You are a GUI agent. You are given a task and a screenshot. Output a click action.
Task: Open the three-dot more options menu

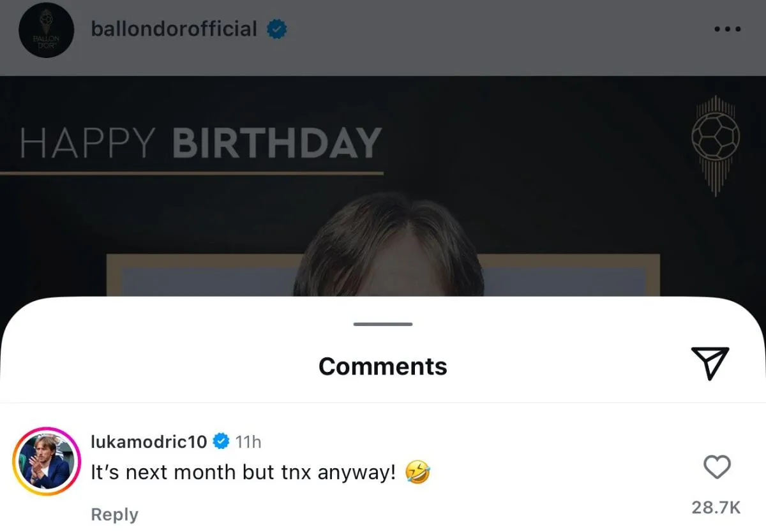click(x=727, y=29)
